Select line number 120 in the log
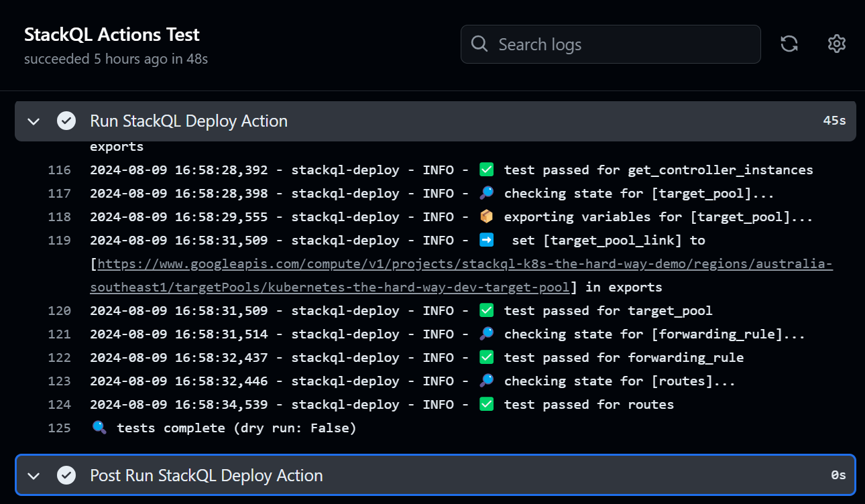This screenshot has width=865, height=504. [59, 310]
